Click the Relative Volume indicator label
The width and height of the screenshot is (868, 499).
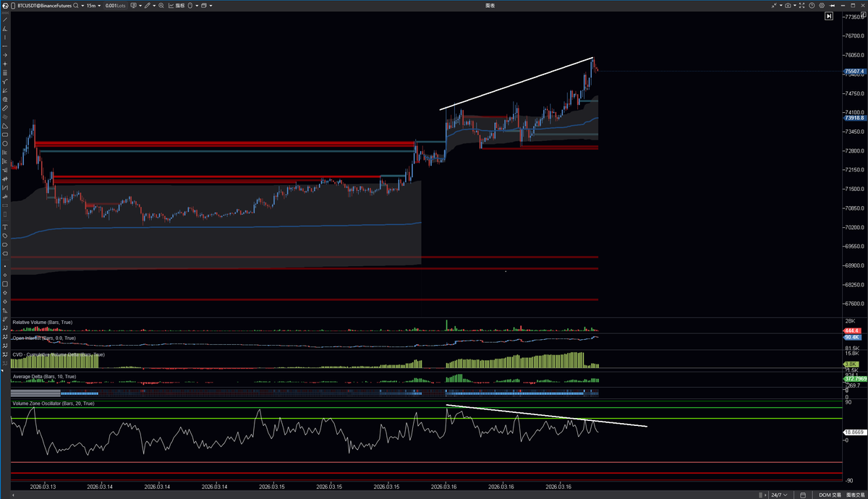click(42, 321)
